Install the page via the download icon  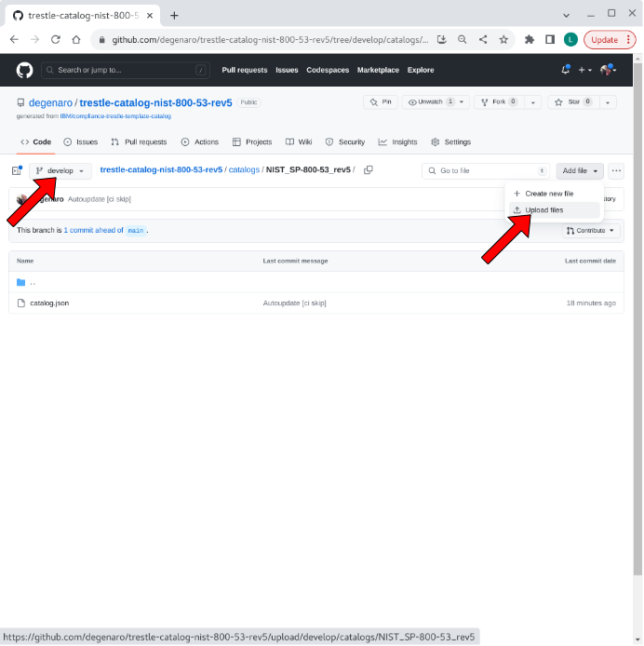click(442, 39)
